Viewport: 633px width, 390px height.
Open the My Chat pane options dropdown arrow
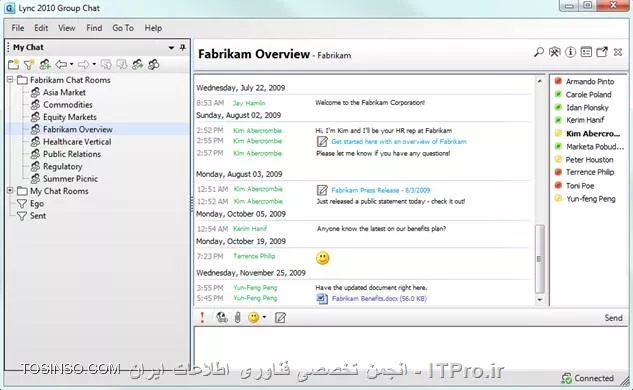[x=171, y=48]
